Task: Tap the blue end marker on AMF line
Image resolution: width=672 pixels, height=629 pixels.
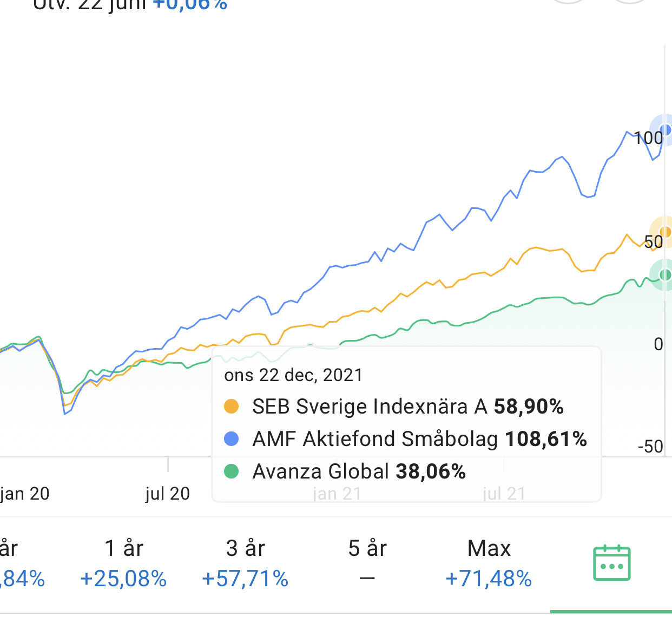Action: point(666,130)
